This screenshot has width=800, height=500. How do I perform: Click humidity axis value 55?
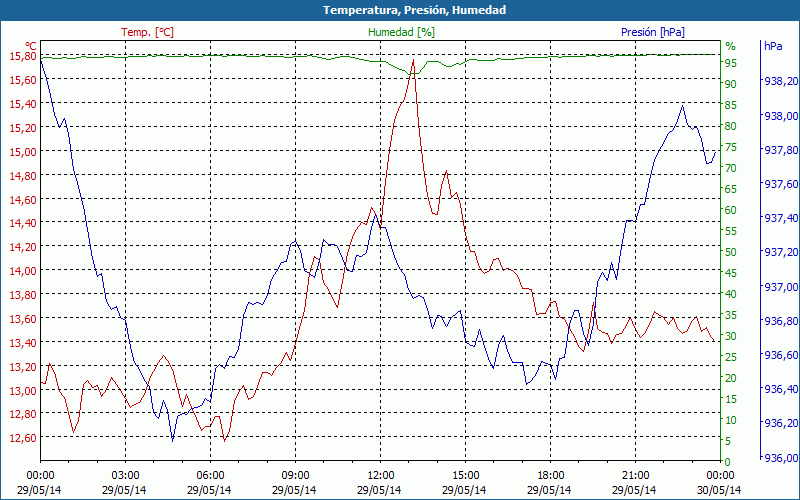pos(731,231)
